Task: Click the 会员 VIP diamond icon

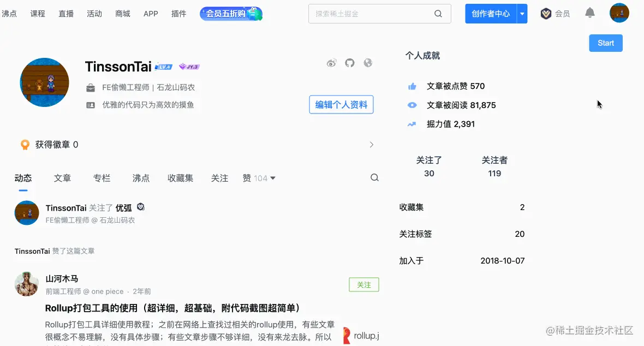Action: click(546, 14)
